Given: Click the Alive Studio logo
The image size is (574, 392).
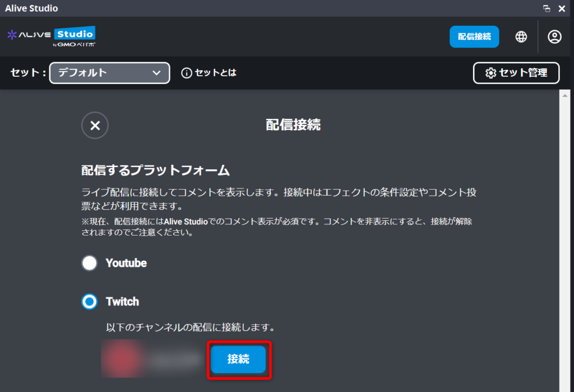Looking at the screenshot, I should point(51,36).
